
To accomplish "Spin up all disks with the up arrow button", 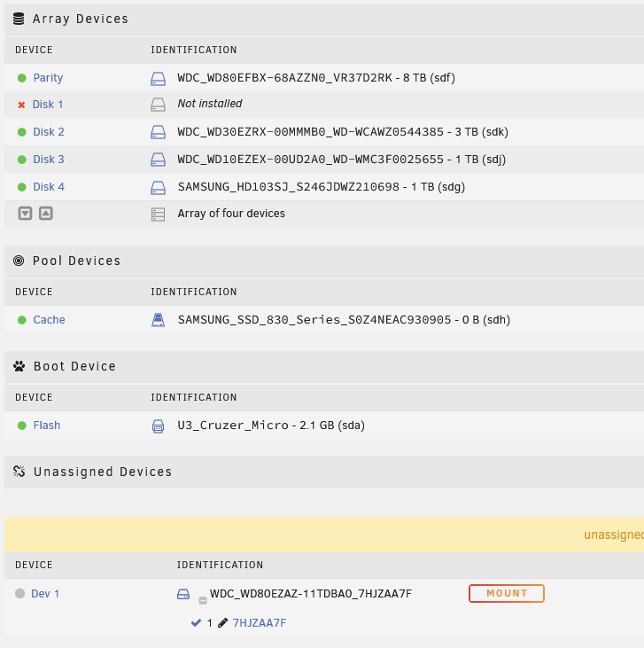I will (46, 214).
